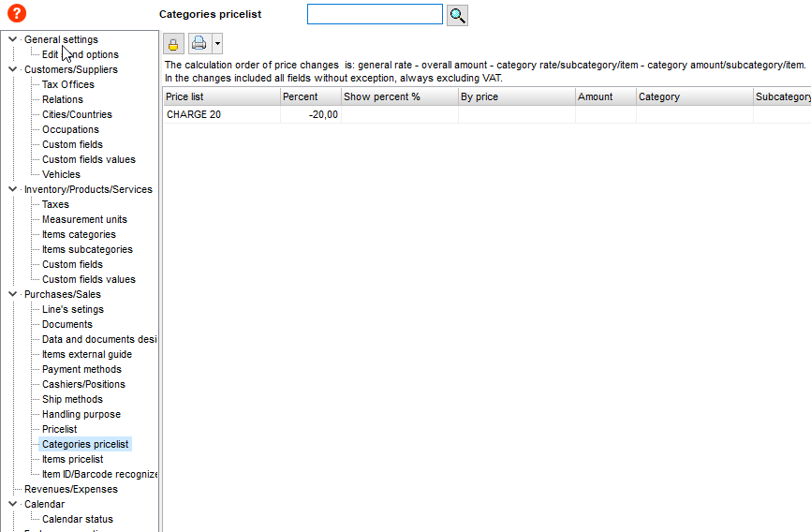The width and height of the screenshot is (811, 532).
Task: Click the Show percent % column header
Action: pos(400,96)
